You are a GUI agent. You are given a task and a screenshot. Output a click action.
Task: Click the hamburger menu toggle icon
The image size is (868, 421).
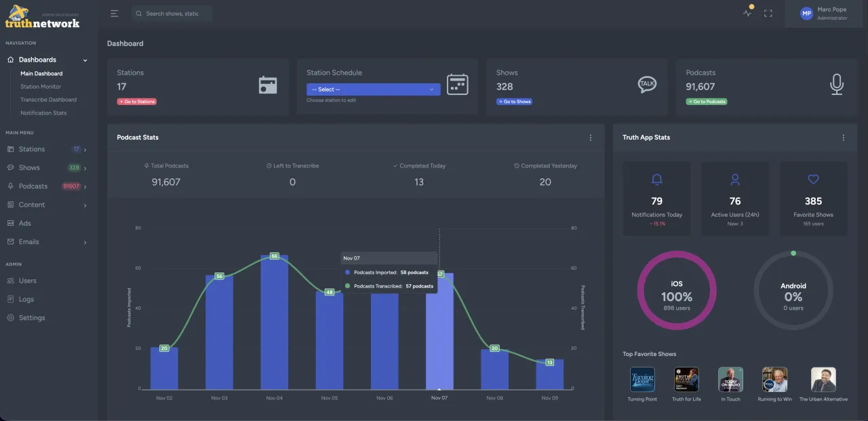(115, 14)
